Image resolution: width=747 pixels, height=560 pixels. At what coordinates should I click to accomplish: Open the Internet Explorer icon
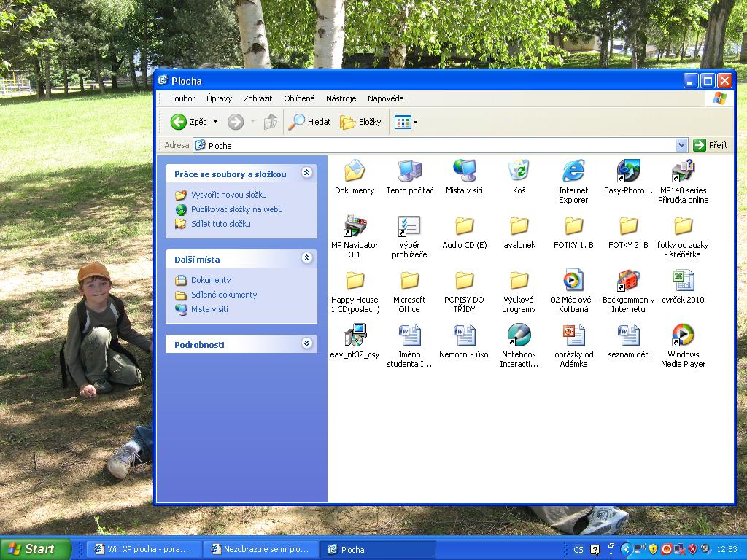click(x=573, y=171)
